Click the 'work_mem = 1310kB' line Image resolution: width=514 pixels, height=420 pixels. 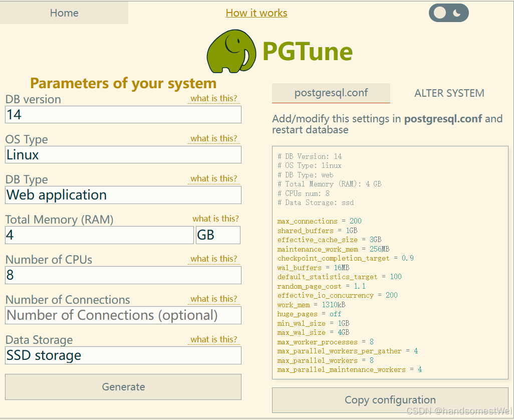tap(312, 305)
